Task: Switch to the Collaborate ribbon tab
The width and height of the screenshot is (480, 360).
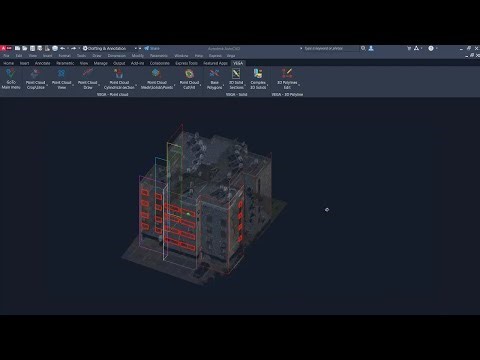Action: tap(160, 63)
